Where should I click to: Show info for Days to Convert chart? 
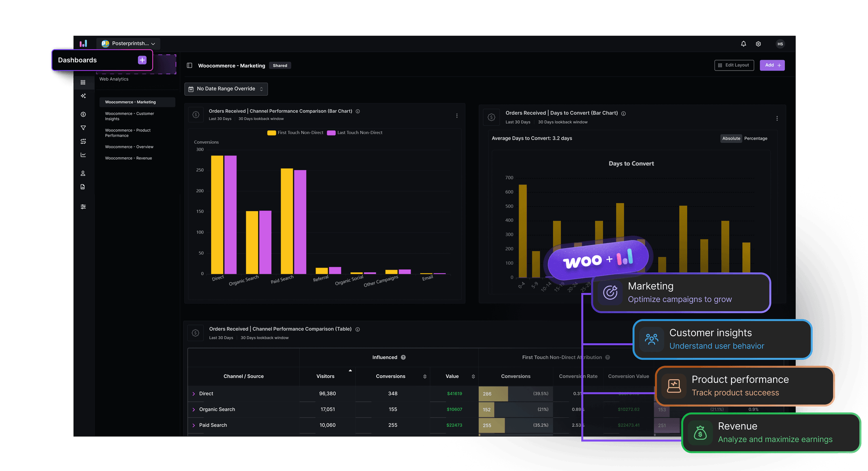[623, 113]
